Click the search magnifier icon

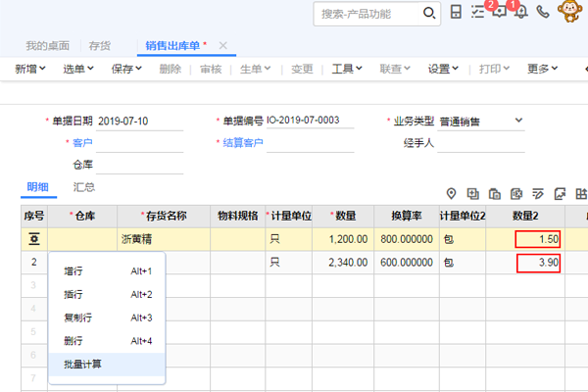tap(429, 13)
